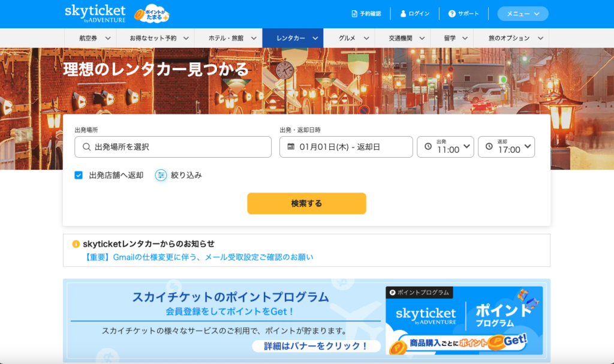Click the 検索する search button

point(306,203)
